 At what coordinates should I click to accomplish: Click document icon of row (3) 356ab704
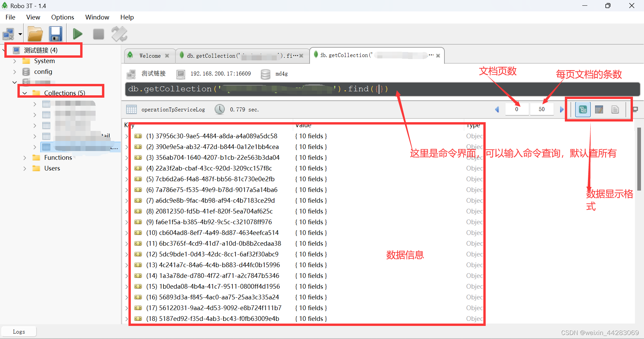point(138,158)
